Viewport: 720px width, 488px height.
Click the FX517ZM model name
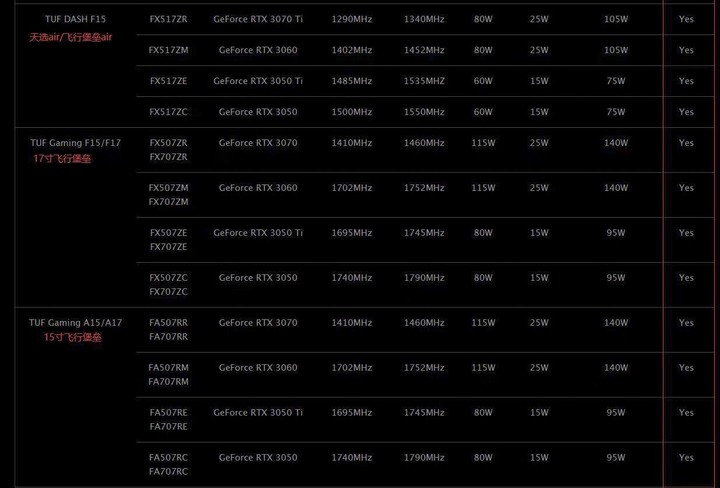click(169, 50)
